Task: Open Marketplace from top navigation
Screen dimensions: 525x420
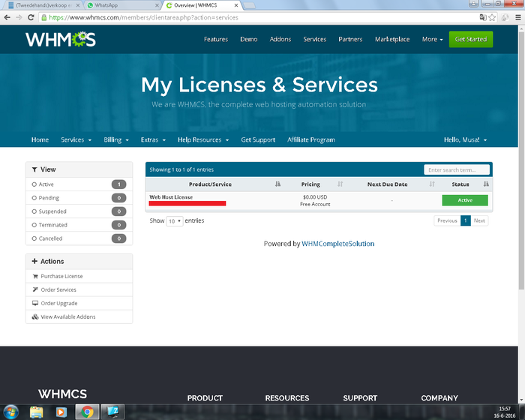Action: (x=392, y=39)
